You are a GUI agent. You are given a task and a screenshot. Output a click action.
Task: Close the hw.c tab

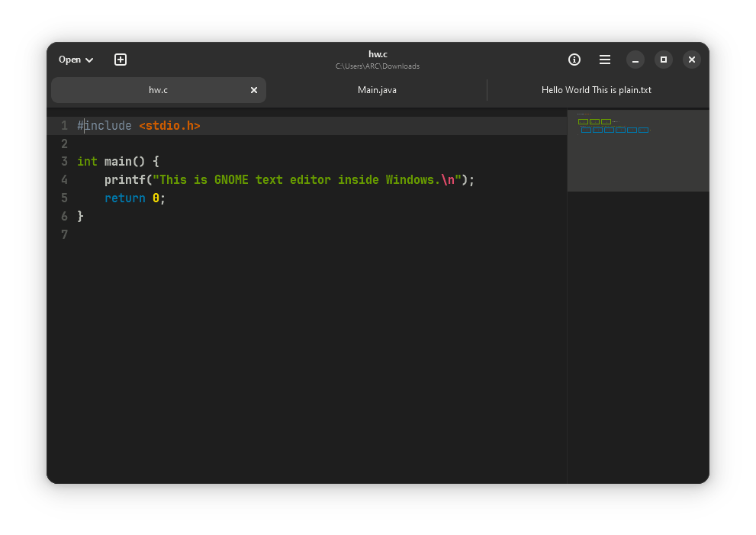pos(254,90)
